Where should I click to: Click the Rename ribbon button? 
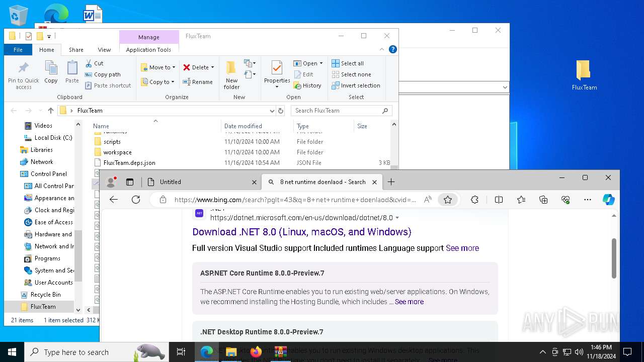198,82
